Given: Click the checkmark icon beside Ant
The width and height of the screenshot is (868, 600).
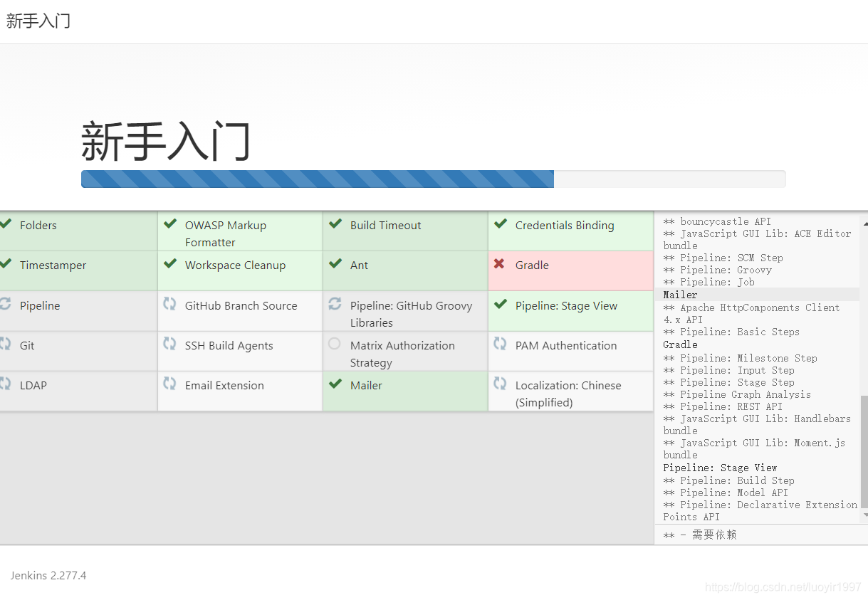Looking at the screenshot, I should point(335,264).
